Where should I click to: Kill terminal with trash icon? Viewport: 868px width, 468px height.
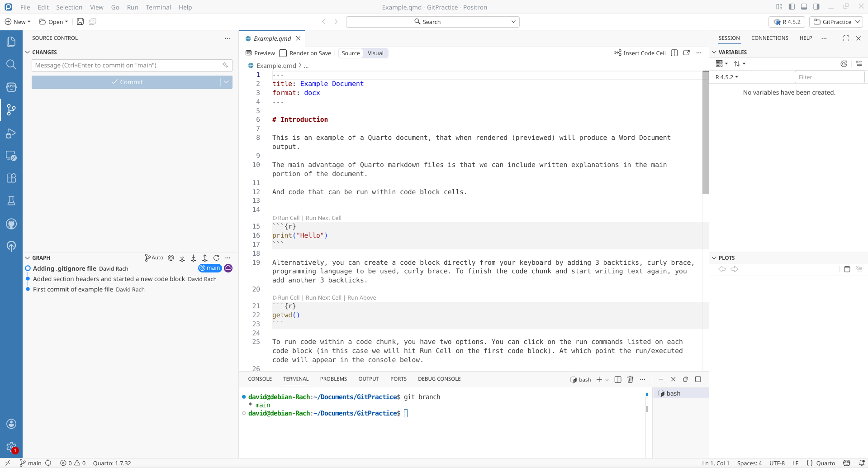pyautogui.click(x=630, y=379)
